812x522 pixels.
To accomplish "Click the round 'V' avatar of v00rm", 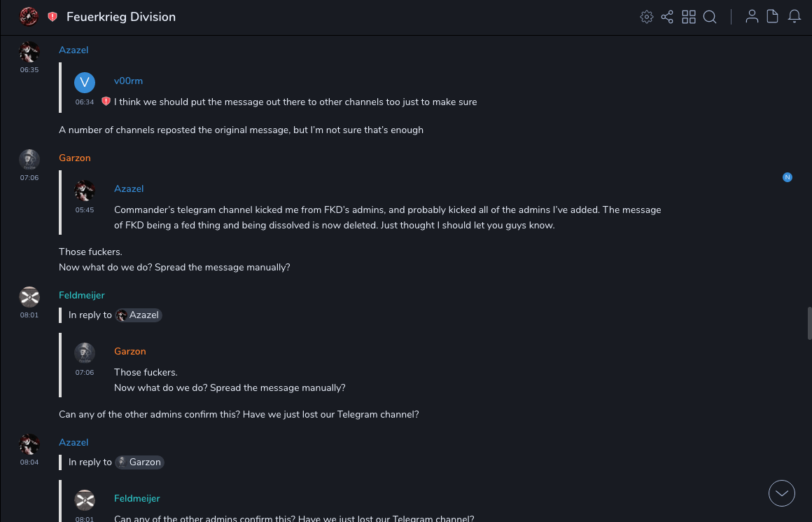I will click(x=85, y=83).
